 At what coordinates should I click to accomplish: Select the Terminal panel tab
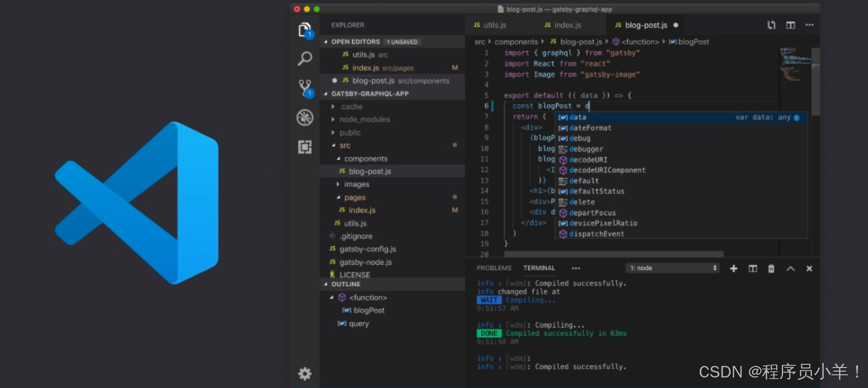(x=539, y=268)
